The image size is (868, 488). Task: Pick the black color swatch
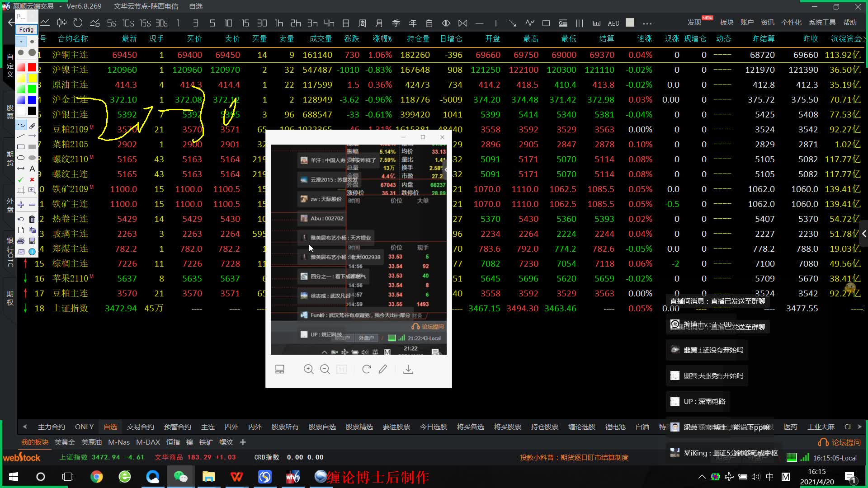(x=32, y=111)
